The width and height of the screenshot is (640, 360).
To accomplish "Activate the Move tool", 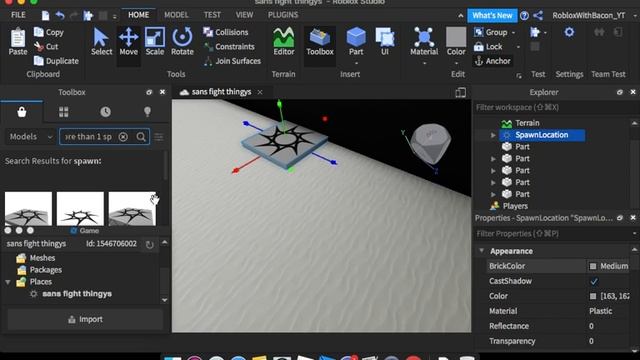I will click(129, 42).
